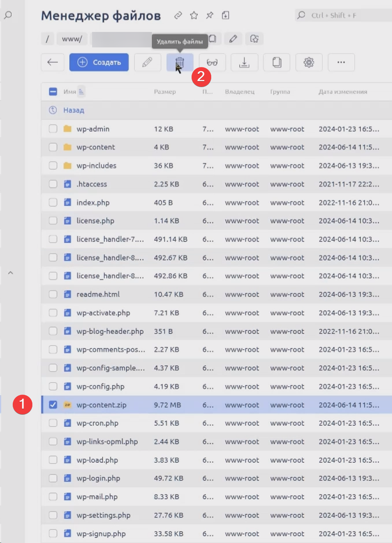The image size is (392, 543).
Task: Click the glasses view icon
Action: coord(212,62)
